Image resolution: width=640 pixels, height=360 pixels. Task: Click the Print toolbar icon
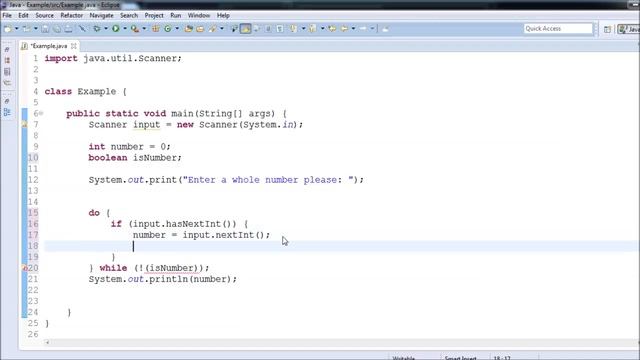(69, 29)
